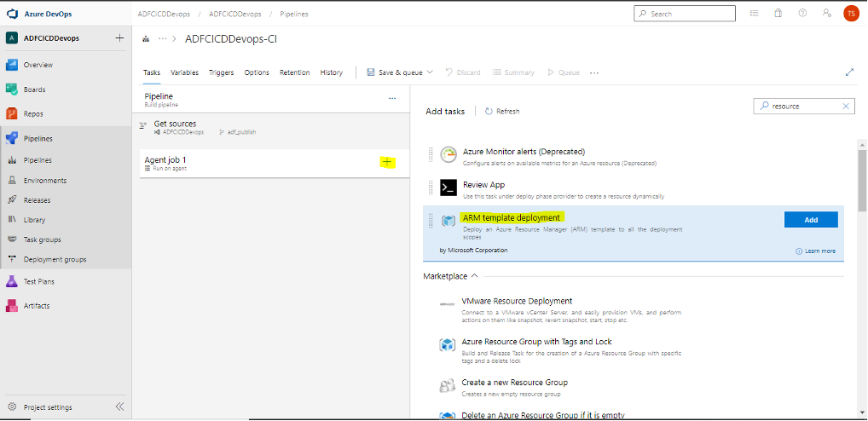Open the Marketplace shopping bag icon
The height and width of the screenshot is (421, 868).
coord(778,14)
